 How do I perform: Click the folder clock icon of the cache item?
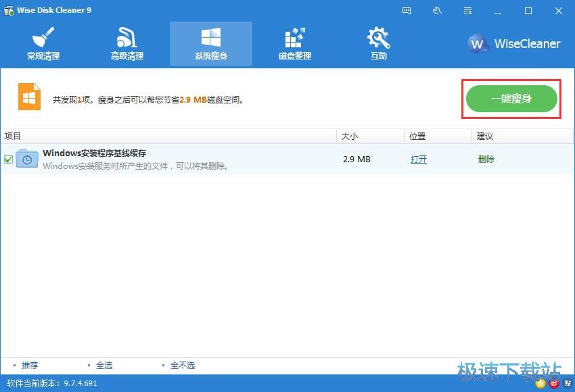pyautogui.click(x=27, y=159)
